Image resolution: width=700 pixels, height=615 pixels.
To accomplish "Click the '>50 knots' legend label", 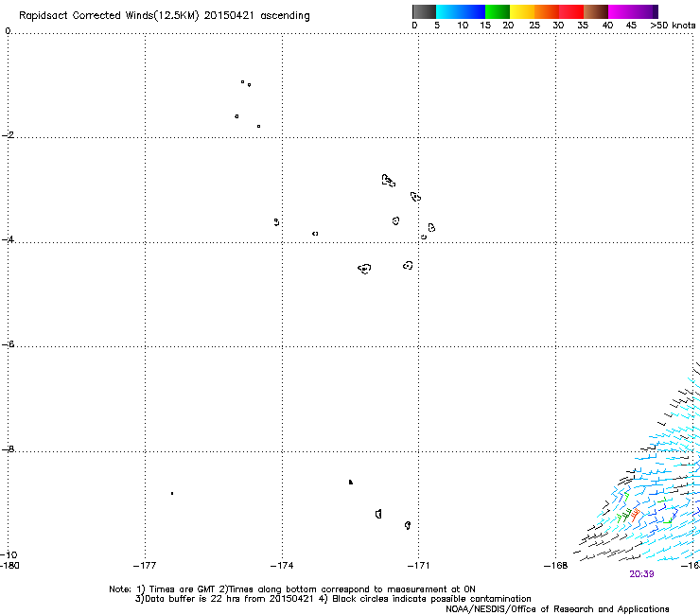I will 673,26.
